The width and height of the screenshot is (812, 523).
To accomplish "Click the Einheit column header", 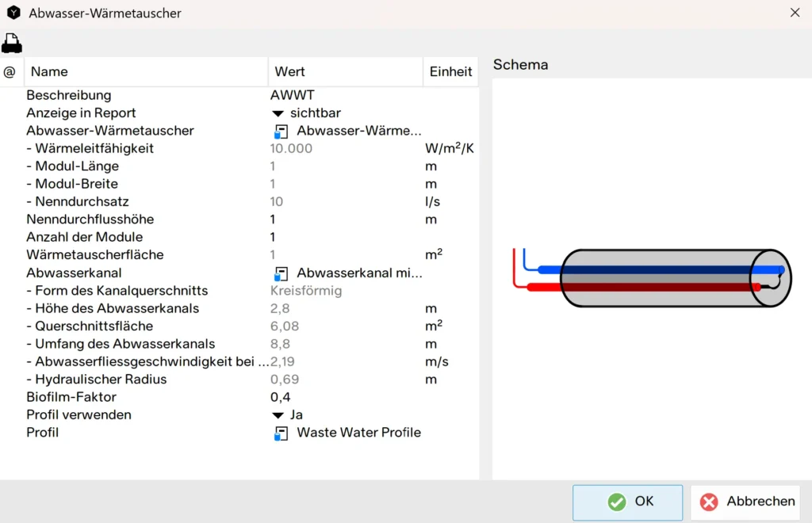I will [x=450, y=71].
